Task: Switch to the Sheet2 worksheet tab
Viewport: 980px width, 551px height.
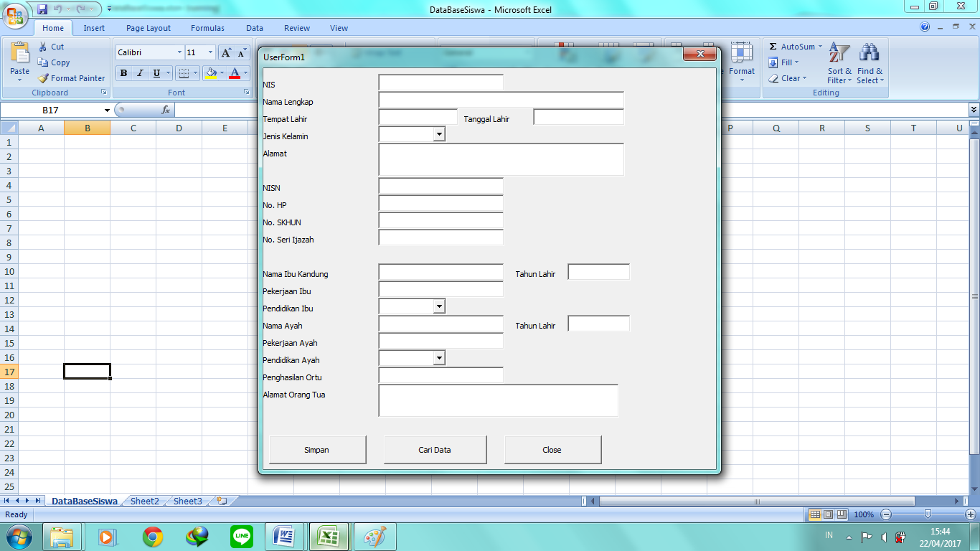Action: [x=144, y=501]
